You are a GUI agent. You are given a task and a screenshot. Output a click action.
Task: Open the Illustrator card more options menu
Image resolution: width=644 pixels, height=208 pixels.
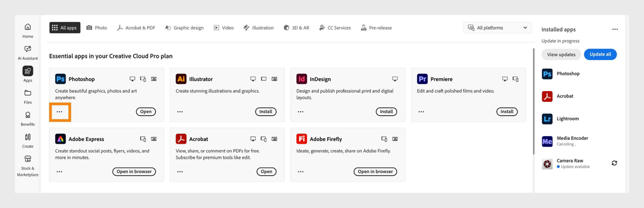coord(180,112)
